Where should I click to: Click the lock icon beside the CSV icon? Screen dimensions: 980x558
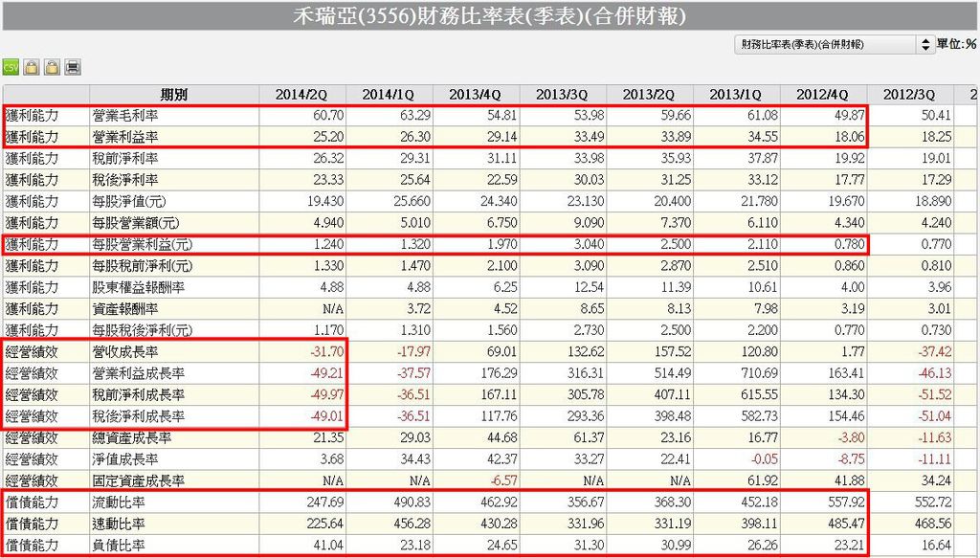(32, 67)
